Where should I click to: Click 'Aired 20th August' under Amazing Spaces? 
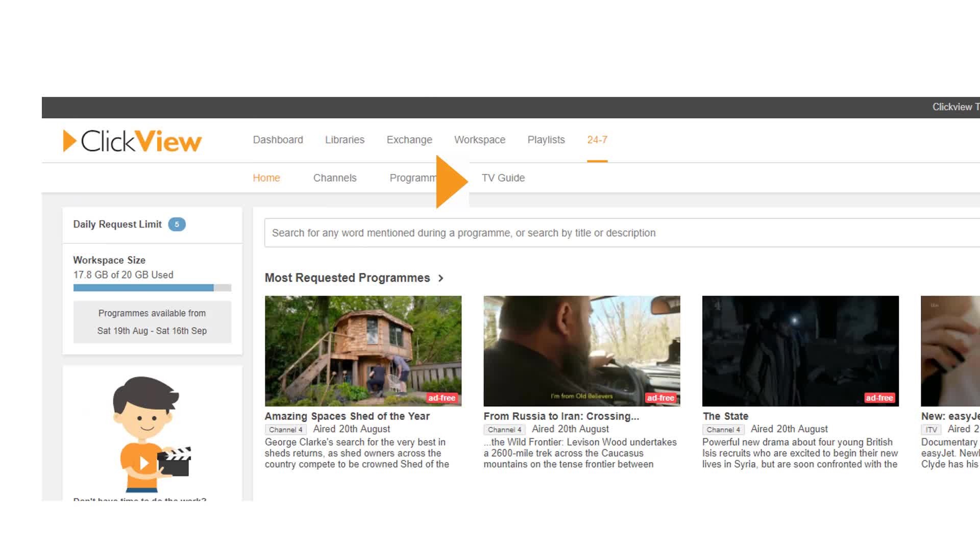(351, 429)
